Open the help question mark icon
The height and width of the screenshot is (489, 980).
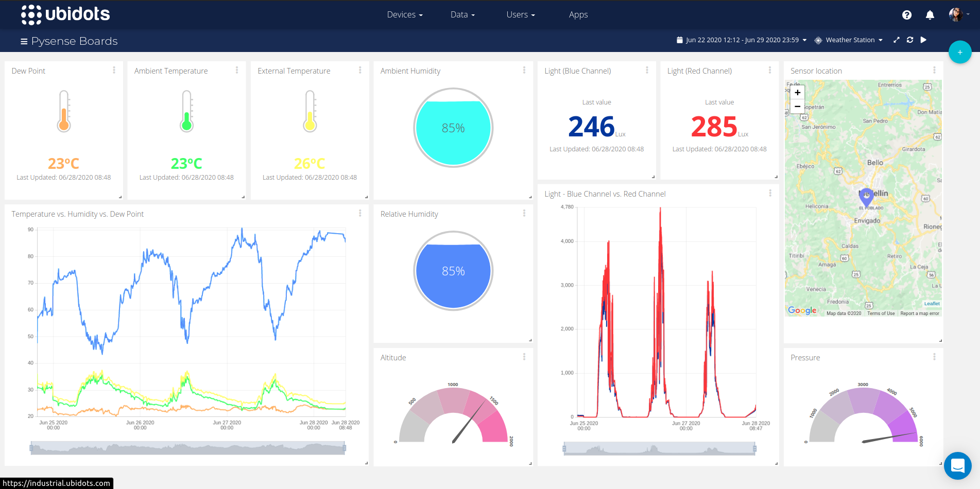[907, 15]
